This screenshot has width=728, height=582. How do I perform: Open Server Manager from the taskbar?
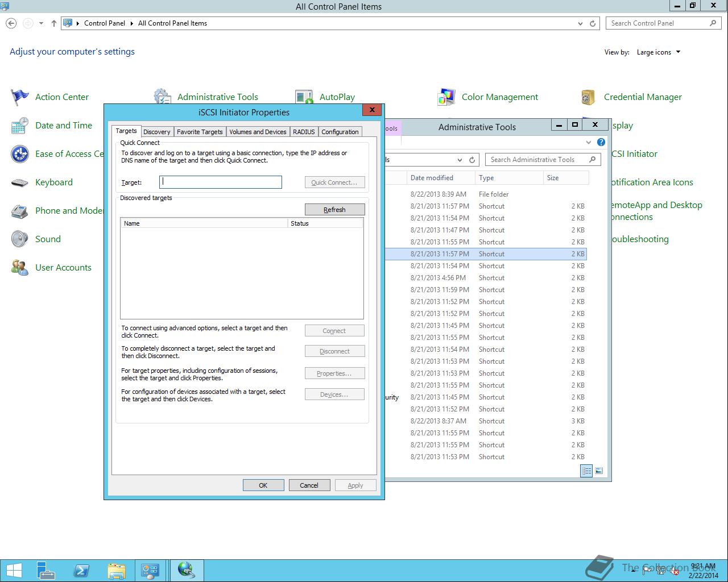point(45,570)
